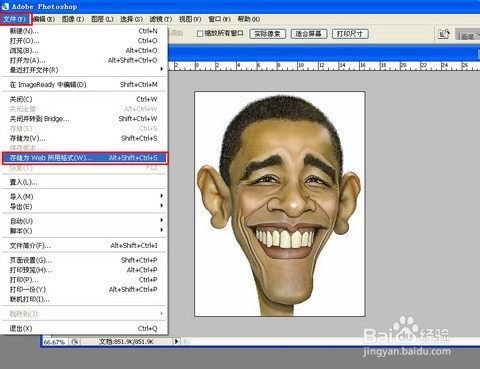Select 打印(P)... menu entry

(x=84, y=280)
